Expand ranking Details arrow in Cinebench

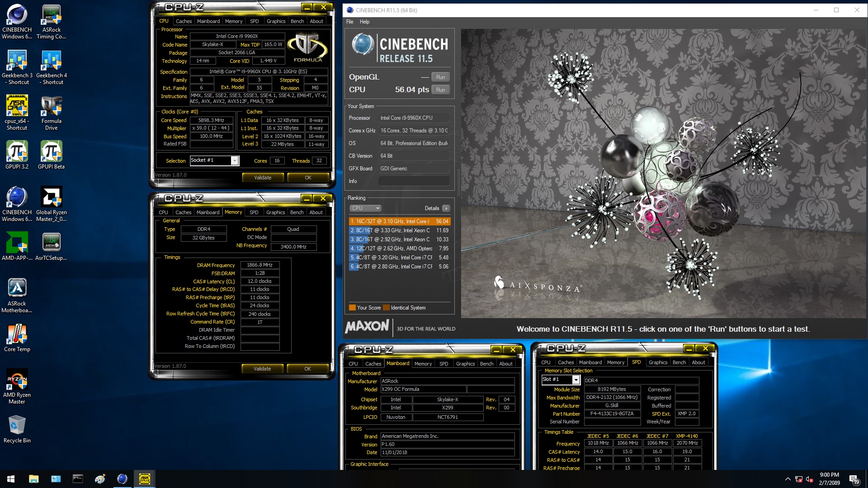(446, 208)
